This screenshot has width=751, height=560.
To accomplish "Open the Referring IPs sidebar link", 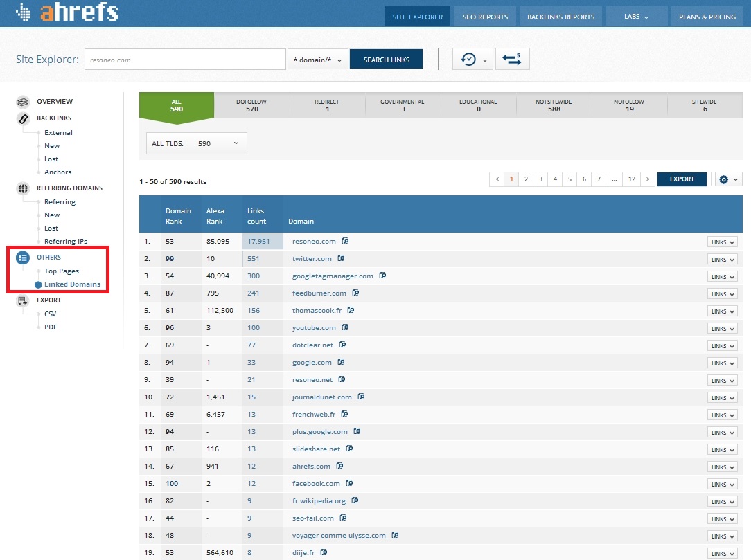I will coord(66,241).
